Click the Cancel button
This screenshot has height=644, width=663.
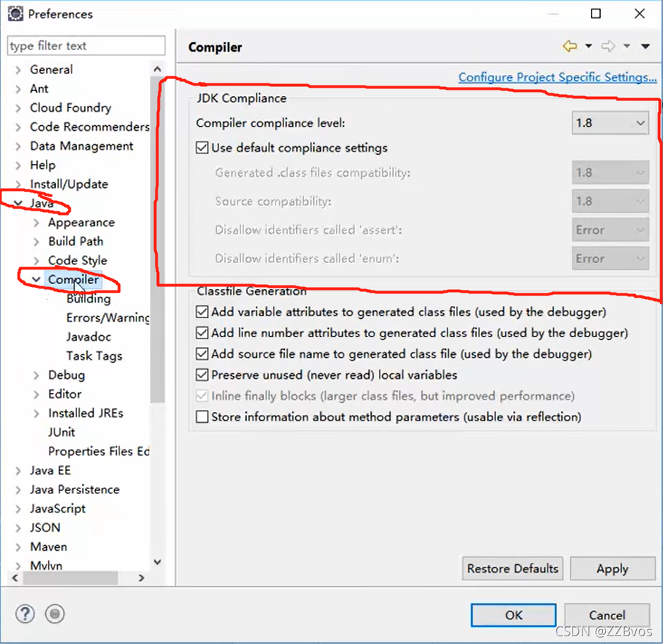click(607, 615)
